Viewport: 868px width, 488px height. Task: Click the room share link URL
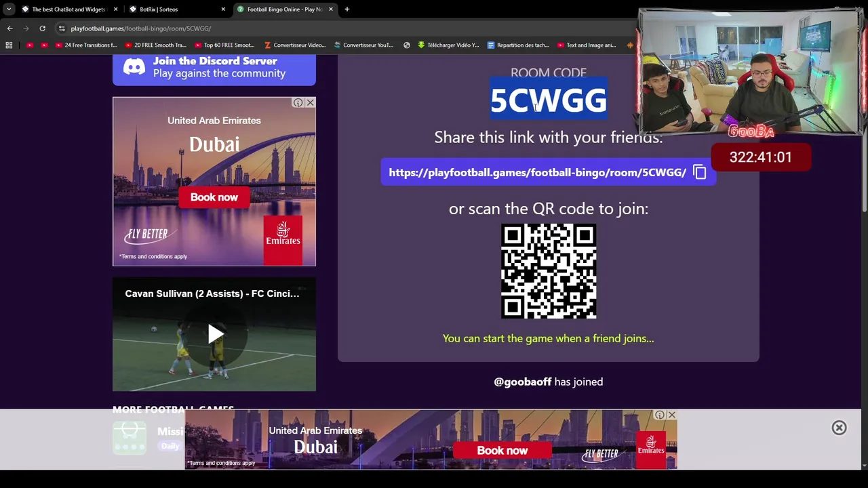tap(537, 172)
